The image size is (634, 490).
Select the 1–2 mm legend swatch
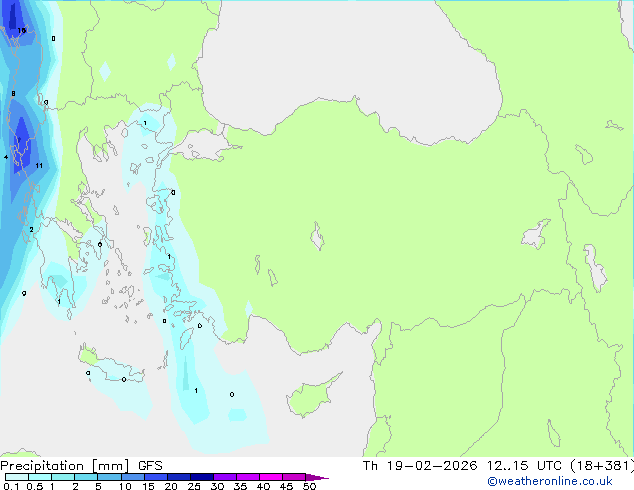[63, 477]
